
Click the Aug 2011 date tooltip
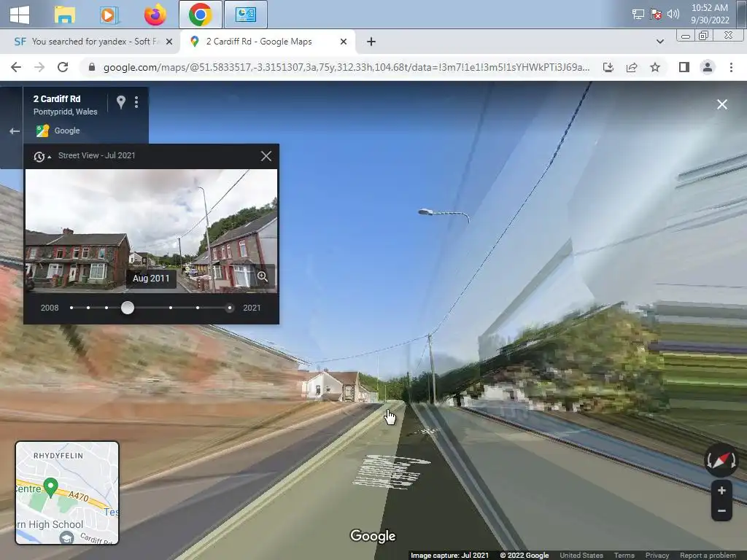(x=151, y=279)
